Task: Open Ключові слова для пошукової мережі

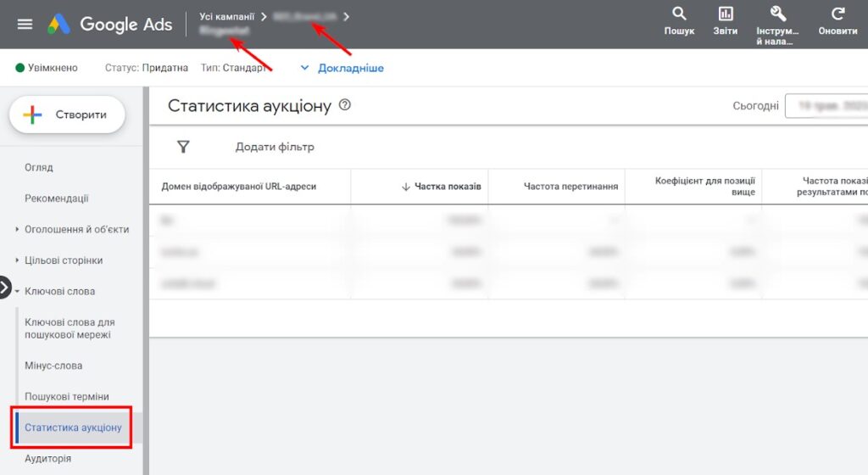Action: coord(70,328)
